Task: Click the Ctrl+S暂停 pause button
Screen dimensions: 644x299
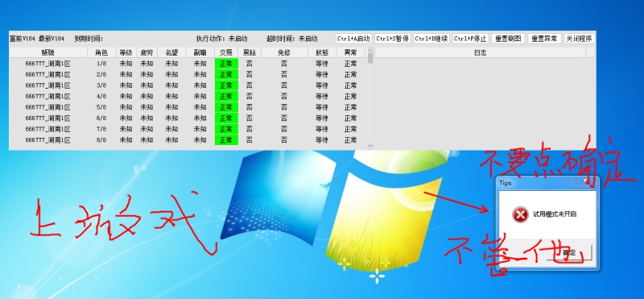Action: click(x=393, y=39)
